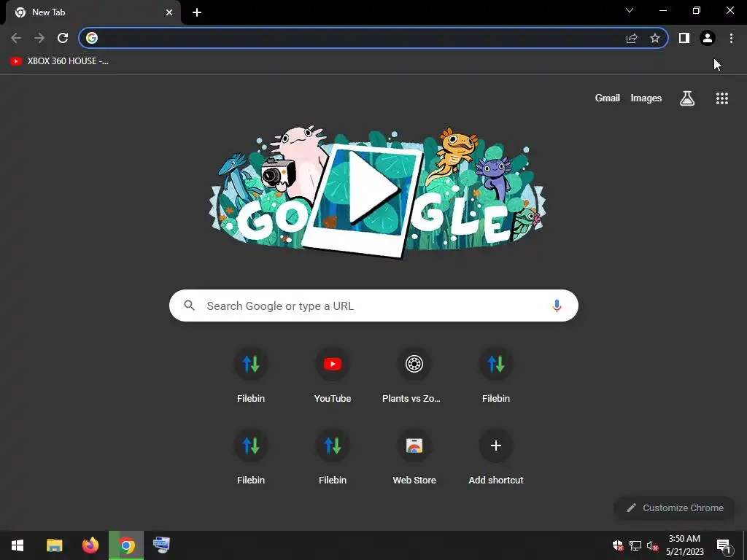Viewport: 747px width, 560px height.
Task: Open a new tab with the plus button
Action: click(197, 12)
